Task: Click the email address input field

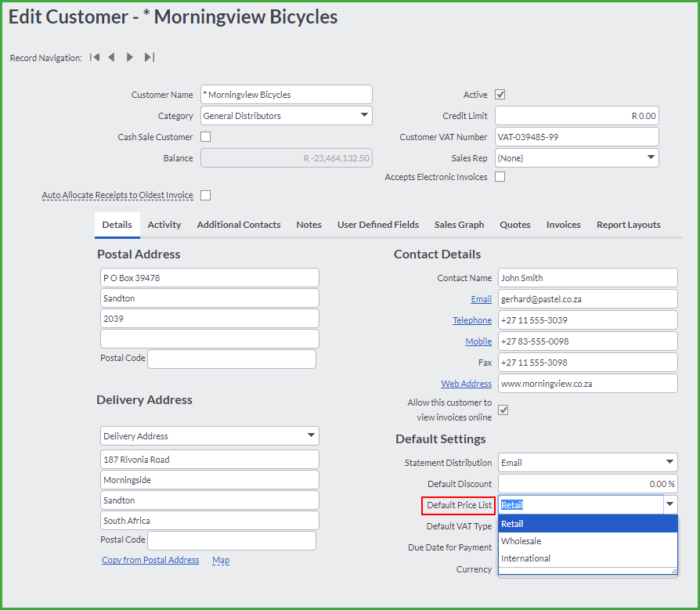Action: point(587,299)
